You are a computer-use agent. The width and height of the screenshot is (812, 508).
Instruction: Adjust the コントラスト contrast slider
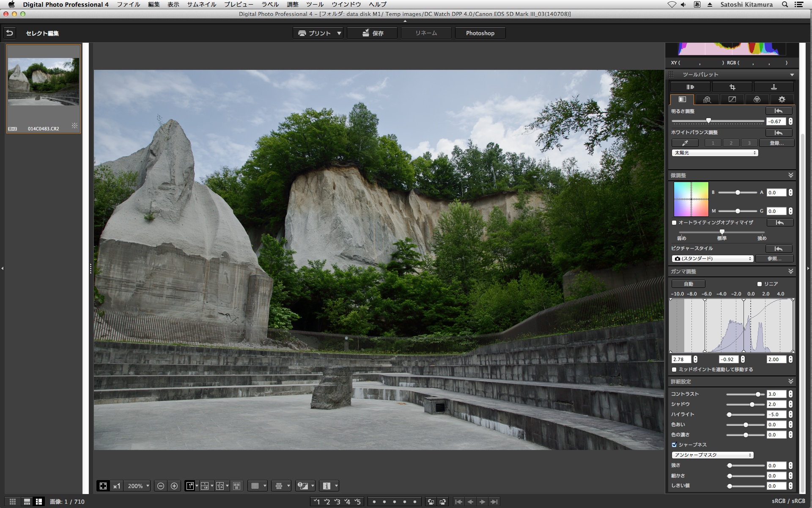758,394
